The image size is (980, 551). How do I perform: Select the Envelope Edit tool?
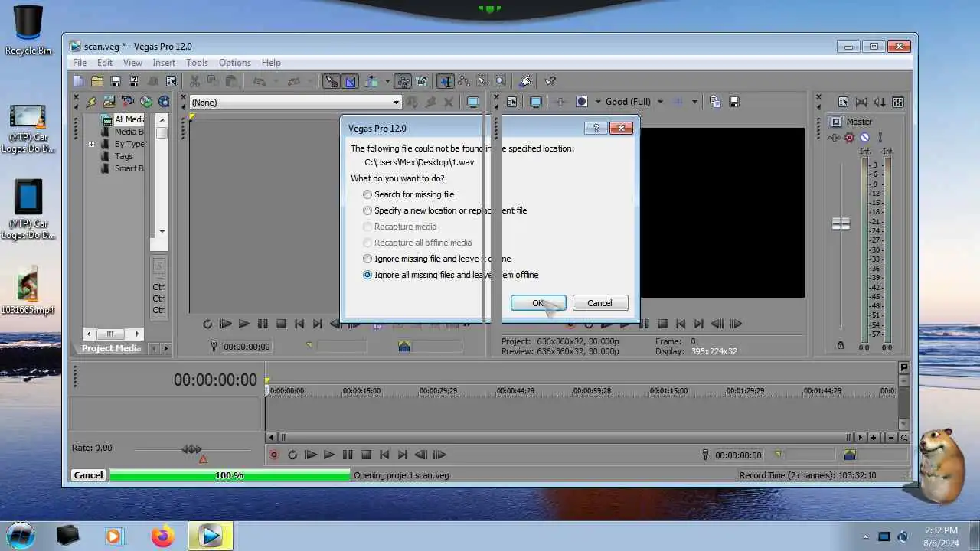pos(464,81)
